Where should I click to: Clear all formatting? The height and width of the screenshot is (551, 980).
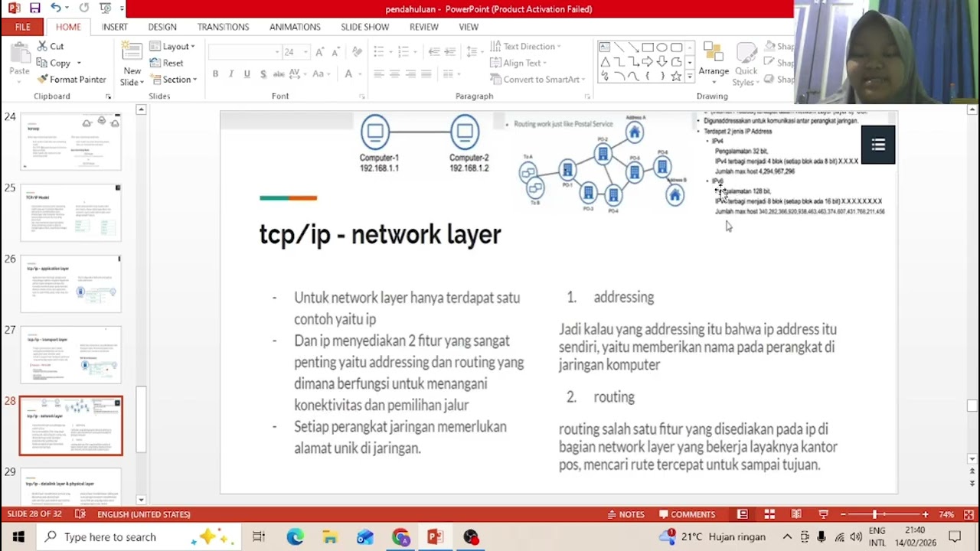coord(357,52)
